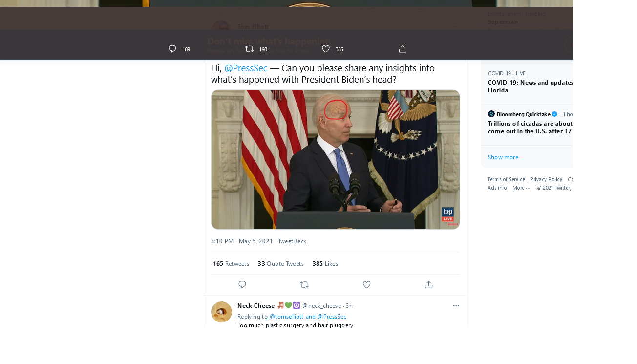Open Neck Cheese profile avatar

pos(221,312)
